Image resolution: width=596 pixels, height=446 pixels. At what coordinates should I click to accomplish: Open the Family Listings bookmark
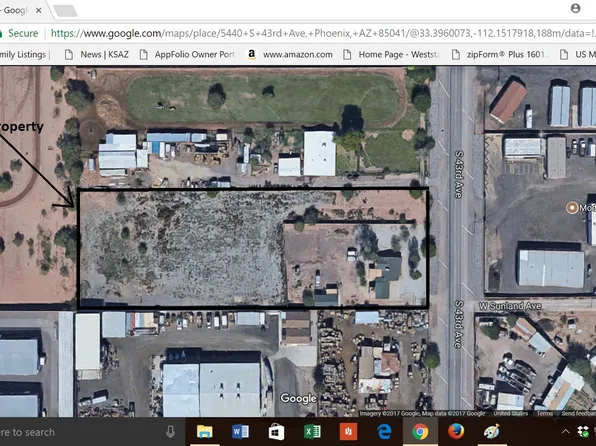24,55
